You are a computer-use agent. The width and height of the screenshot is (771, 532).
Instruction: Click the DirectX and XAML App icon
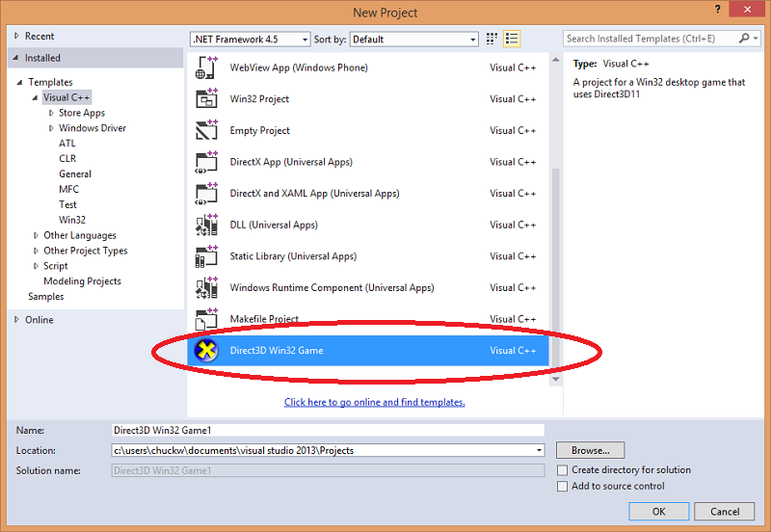point(206,193)
